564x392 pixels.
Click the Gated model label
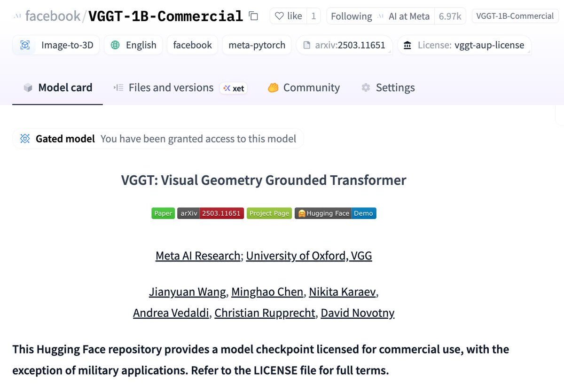coord(65,139)
